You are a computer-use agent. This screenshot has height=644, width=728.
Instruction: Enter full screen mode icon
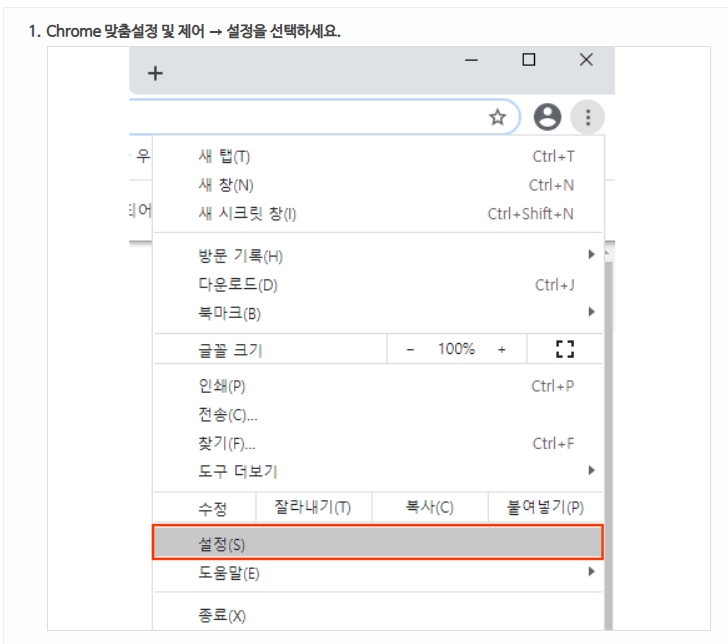click(x=565, y=349)
